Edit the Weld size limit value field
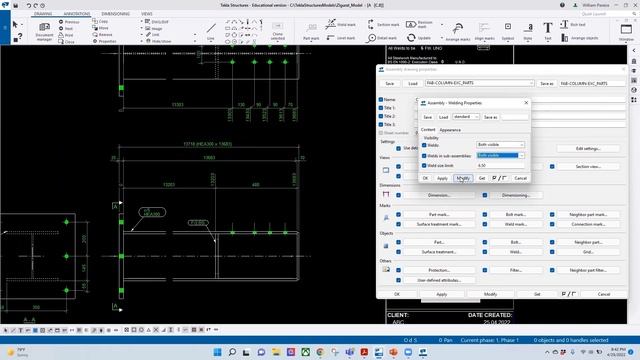Screen dimensions: 640x360 pos(500,165)
